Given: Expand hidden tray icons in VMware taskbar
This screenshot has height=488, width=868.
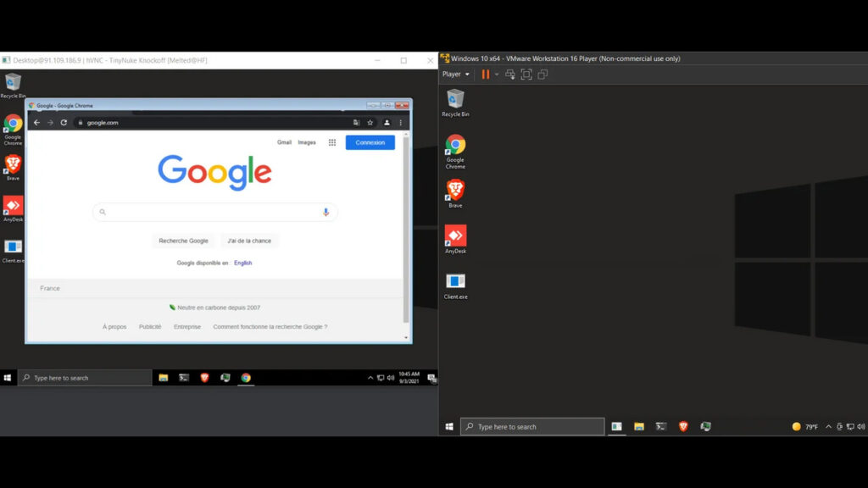Looking at the screenshot, I should [829, 427].
